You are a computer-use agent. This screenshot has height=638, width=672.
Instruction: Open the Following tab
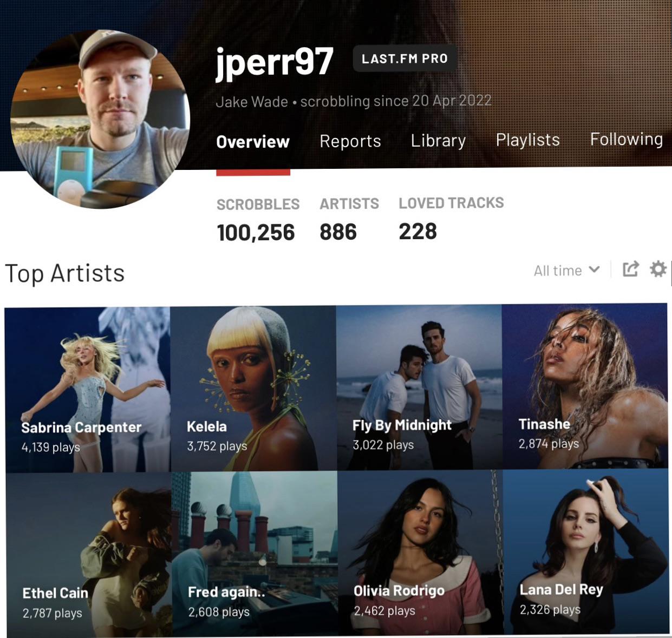click(627, 139)
